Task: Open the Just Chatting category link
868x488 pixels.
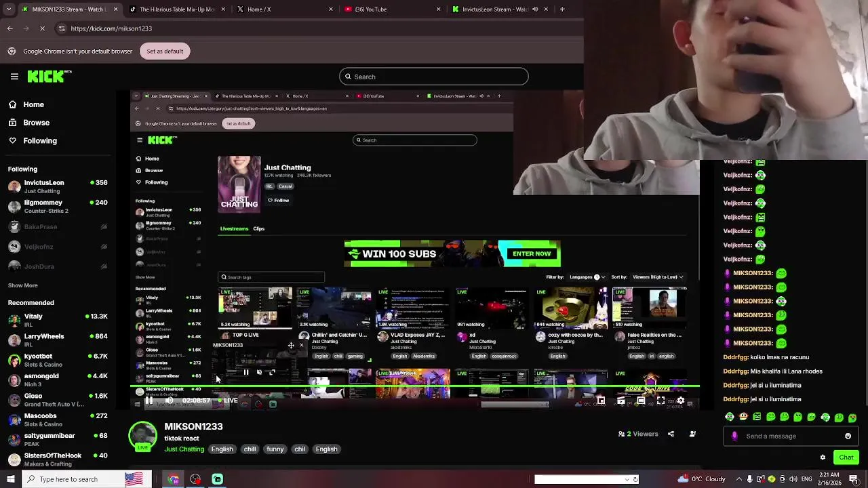Action: pyautogui.click(x=184, y=449)
